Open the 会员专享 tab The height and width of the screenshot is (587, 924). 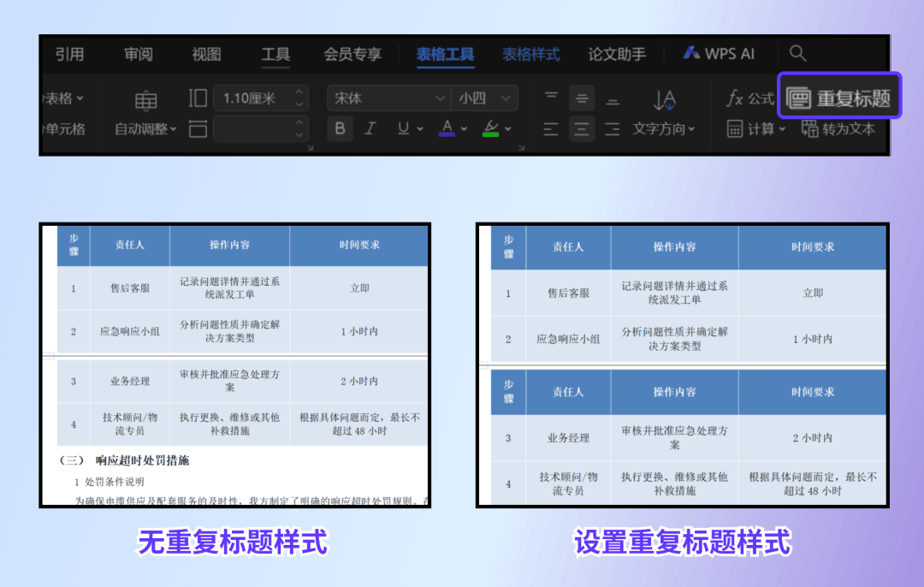[352, 54]
